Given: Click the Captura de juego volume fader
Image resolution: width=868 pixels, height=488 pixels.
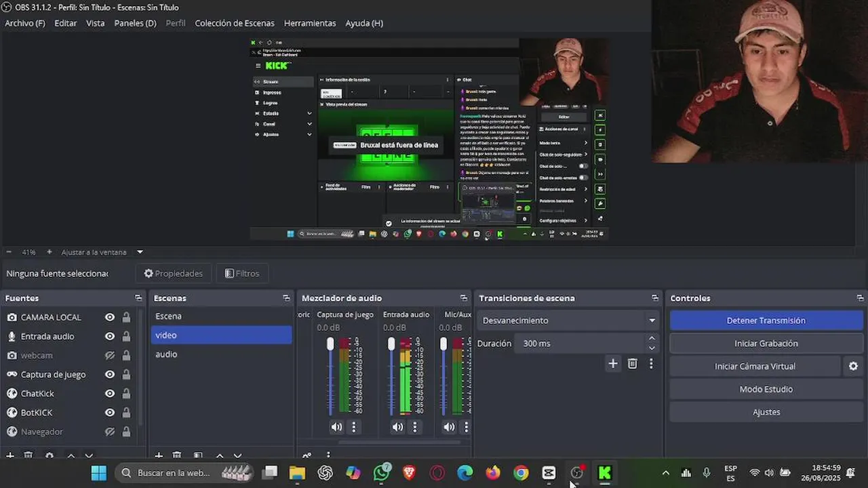Looking at the screenshot, I should [x=330, y=344].
